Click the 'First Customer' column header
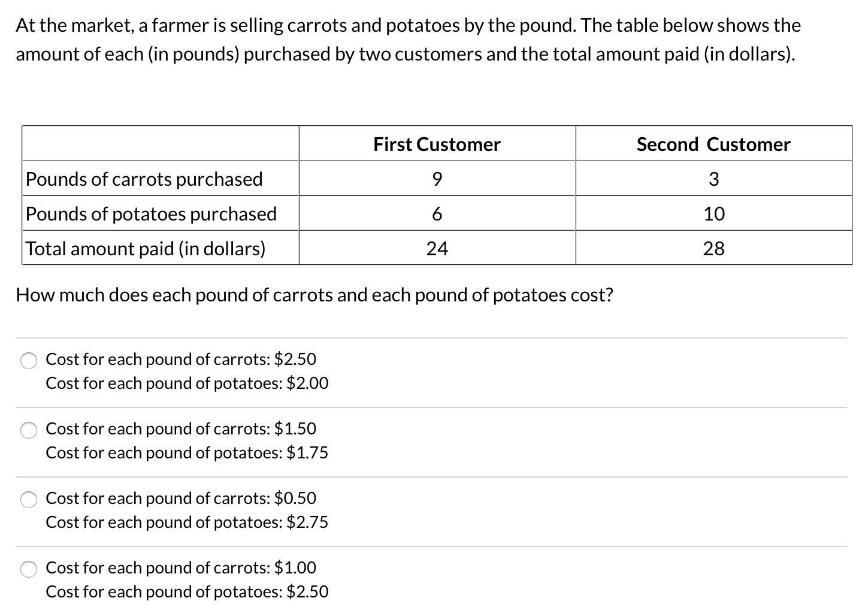The height and width of the screenshot is (616, 865). click(437, 144)
